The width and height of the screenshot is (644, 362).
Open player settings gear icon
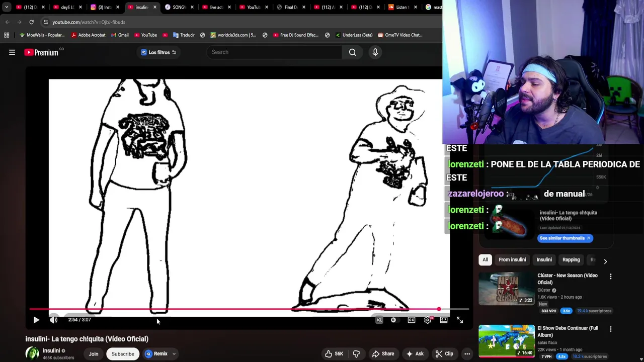(428, 320)
